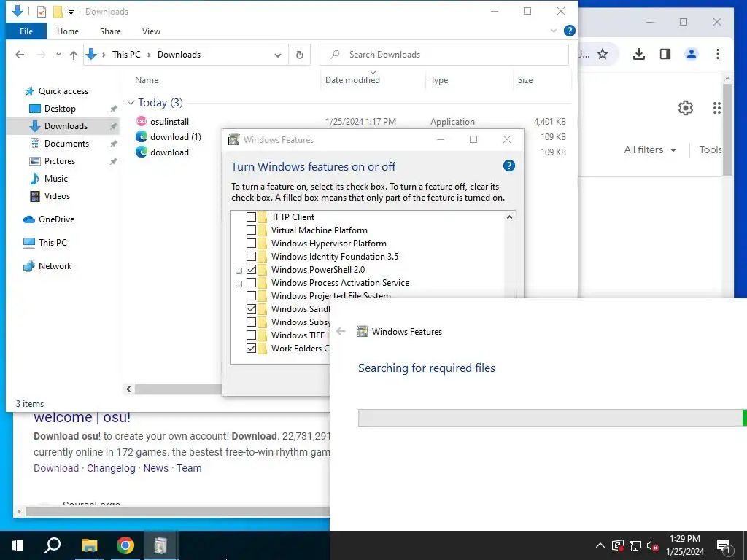747x560 pixels.
Task: Open the Google apps grid
Action: coord(717,108)
